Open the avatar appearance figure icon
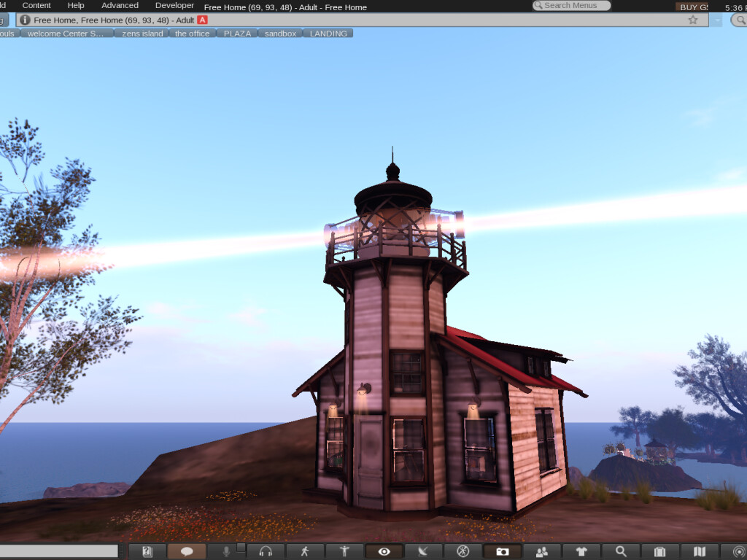Viewport: 747px width, 560px height. pos(344,552)
